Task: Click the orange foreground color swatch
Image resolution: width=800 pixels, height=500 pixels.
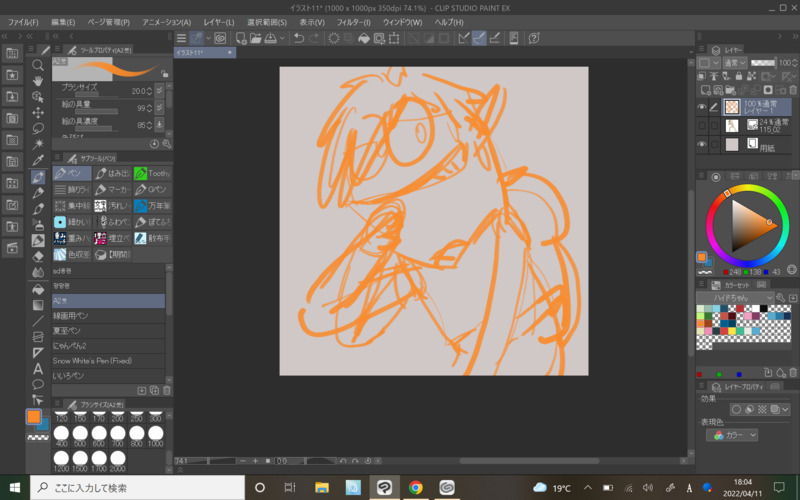Action: pos(34,416)
